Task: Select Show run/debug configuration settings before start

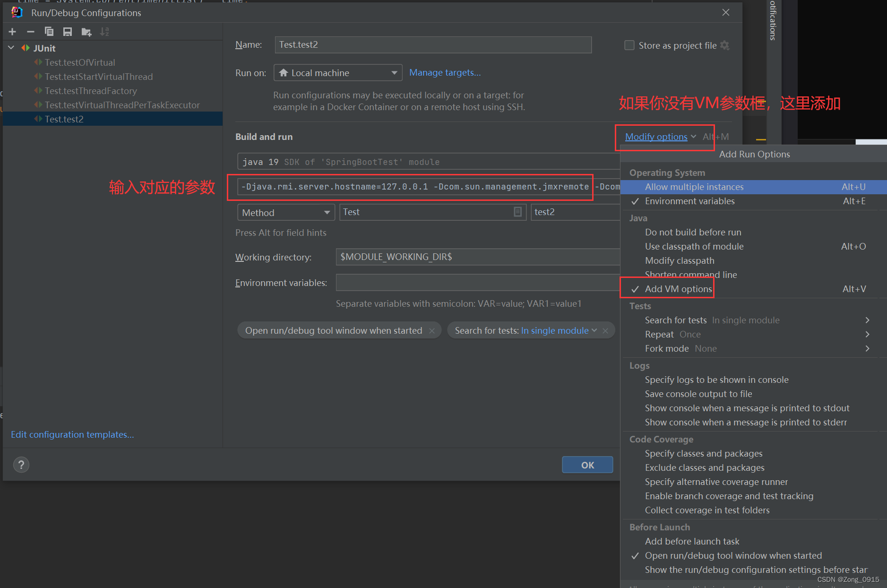Action: [753, 570]
